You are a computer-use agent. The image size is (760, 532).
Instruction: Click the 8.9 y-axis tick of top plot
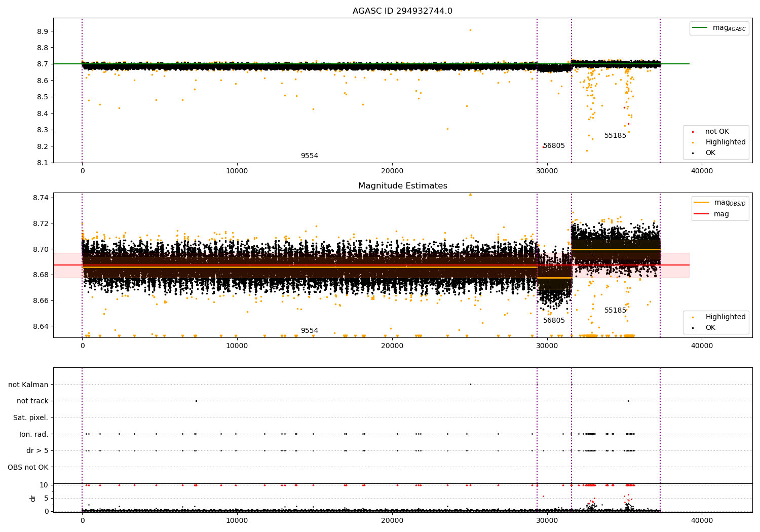pos(43,31)
